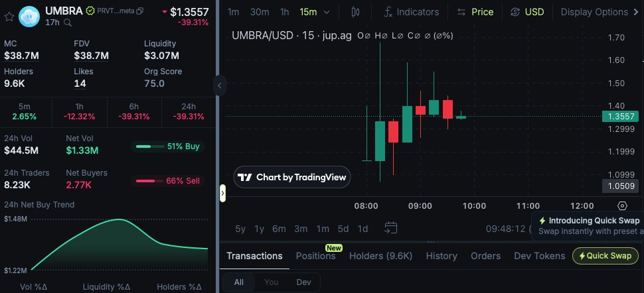Switch to the Holders (9.6K) tab
Viewport: 644px width, 293px height.
[x=380, y=256]
